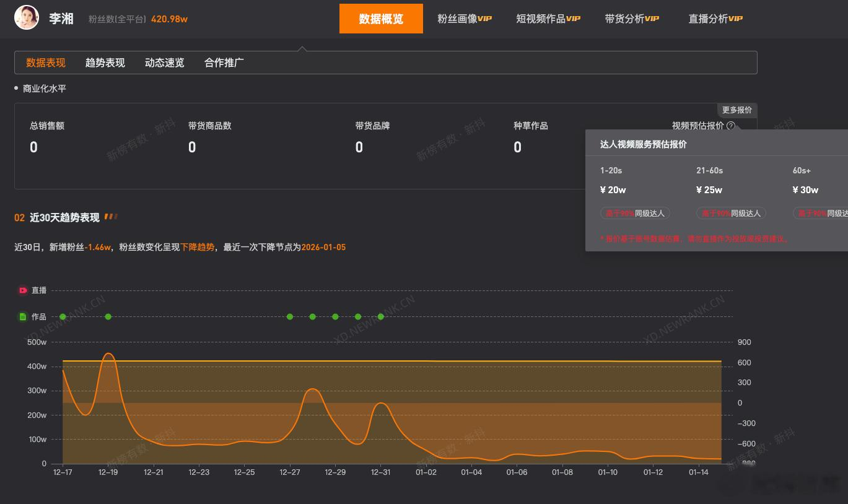Click the 近30天趋势表现 section heading
The width and height of the screenshot is (848, 504).
click(x=64, y=217)
